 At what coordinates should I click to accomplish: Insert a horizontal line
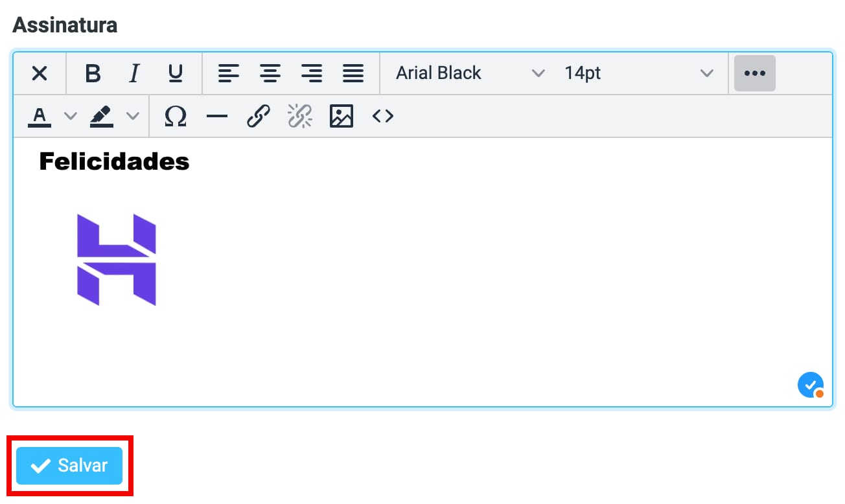(x=216, y=116)
